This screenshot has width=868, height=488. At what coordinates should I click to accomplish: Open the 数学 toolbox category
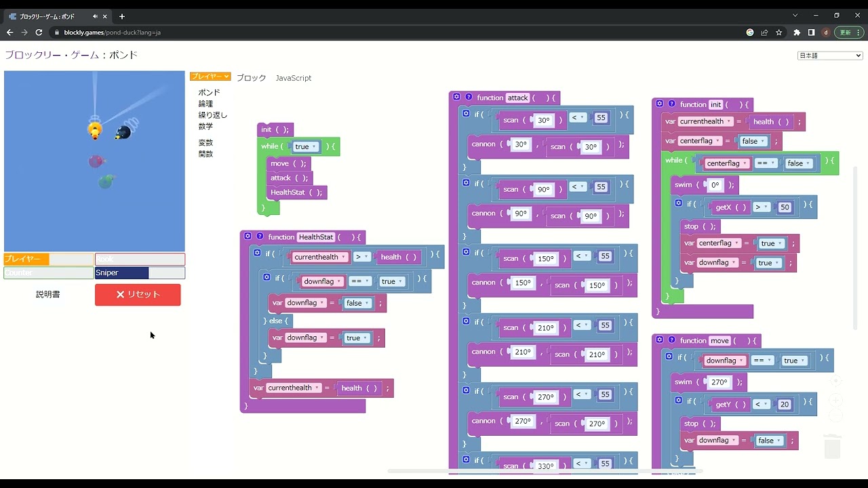tap(205, 126)
